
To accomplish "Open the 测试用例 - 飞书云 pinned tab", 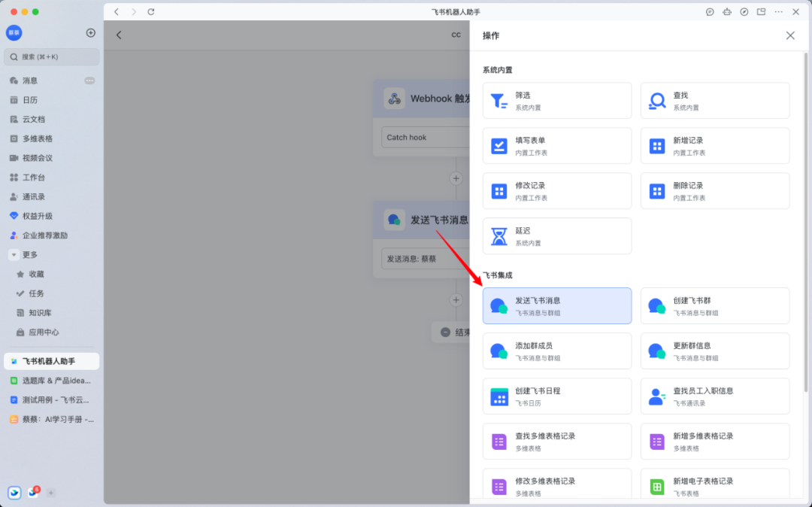I will click(x=51, y=399).
